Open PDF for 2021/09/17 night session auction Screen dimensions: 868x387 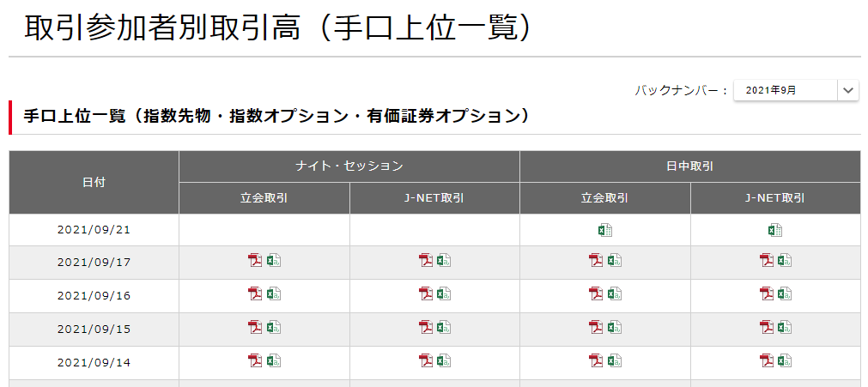[255, 261]
